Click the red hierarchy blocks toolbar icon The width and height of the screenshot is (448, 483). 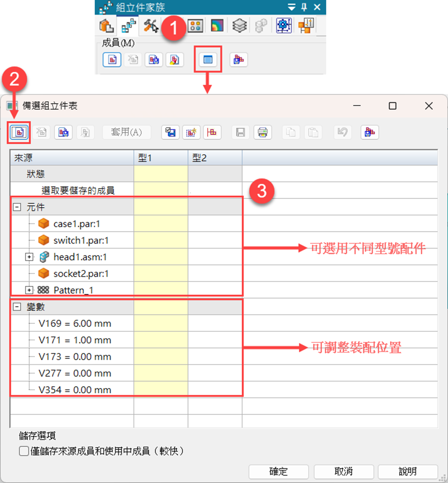click(212, 132)
